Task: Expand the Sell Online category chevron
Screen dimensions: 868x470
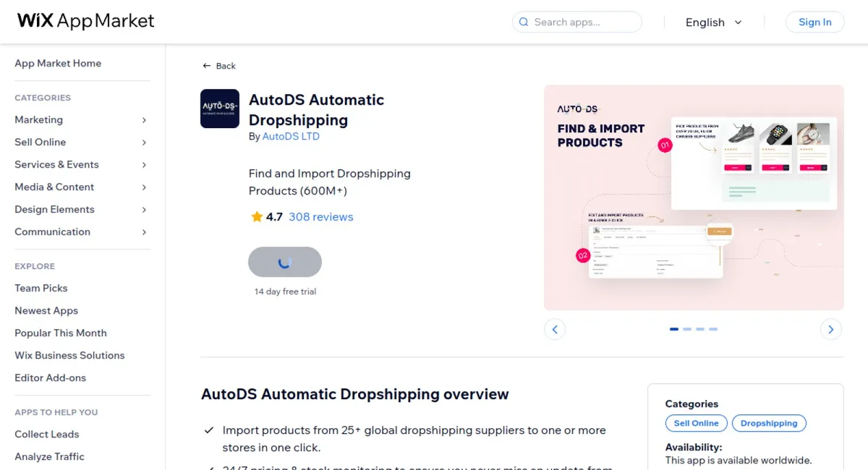Action: [144, 142]
